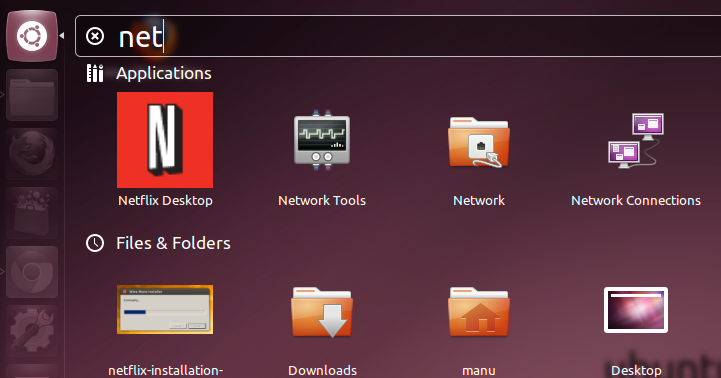721x378 pixels.
Task: Click the clock icon beside Files & Folders
Action: (95, 243)
